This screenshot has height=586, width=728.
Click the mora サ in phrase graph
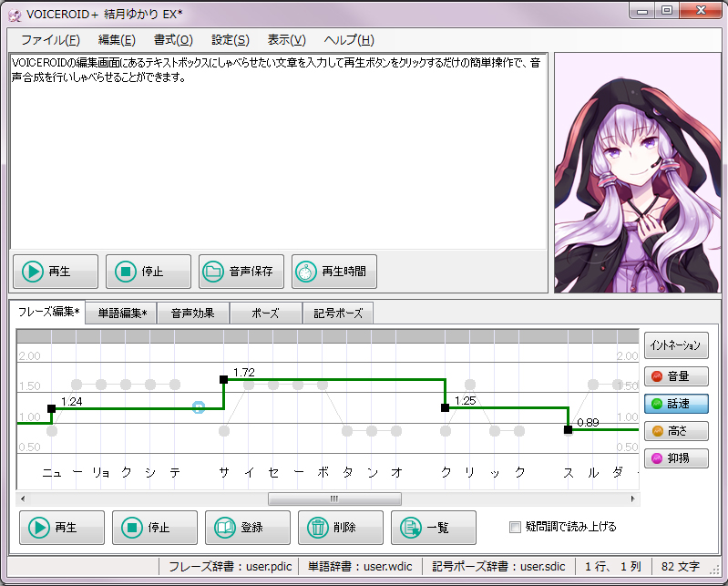coord(224,472)
